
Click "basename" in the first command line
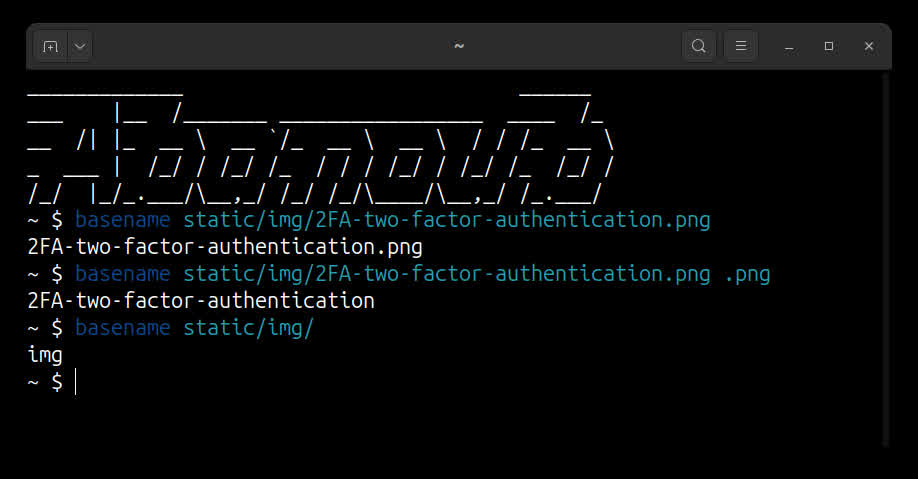click(122, 219)
